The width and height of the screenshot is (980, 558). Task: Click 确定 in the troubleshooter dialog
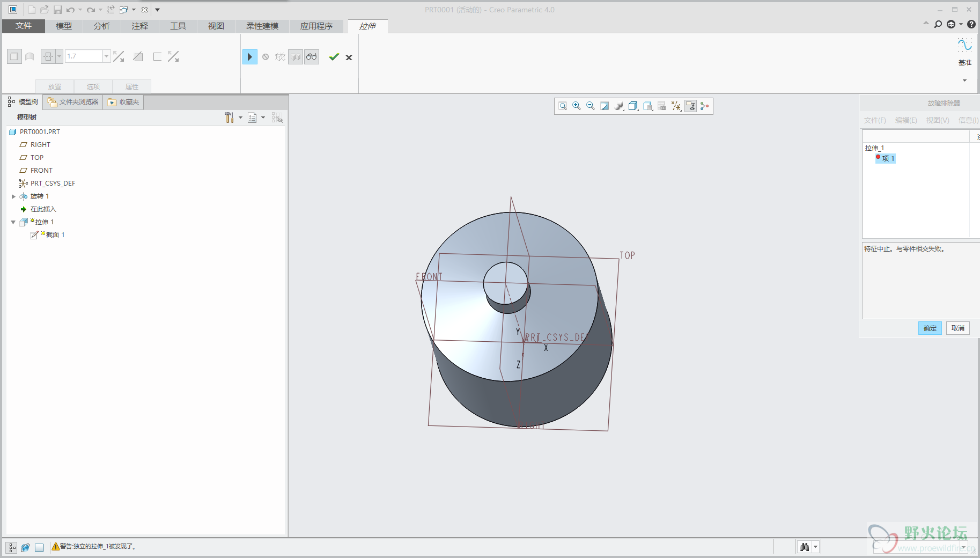point(930,328)
